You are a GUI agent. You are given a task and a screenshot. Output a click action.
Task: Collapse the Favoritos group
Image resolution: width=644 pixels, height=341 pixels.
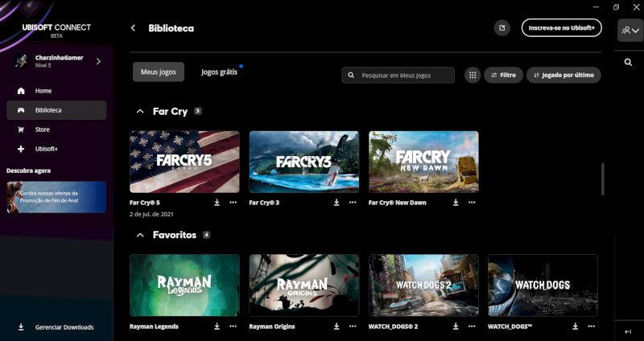[140, 235]
